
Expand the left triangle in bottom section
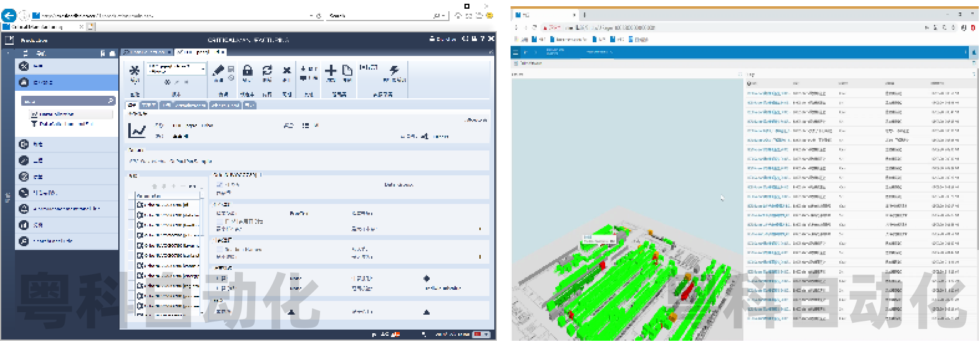tap(291, 312)
